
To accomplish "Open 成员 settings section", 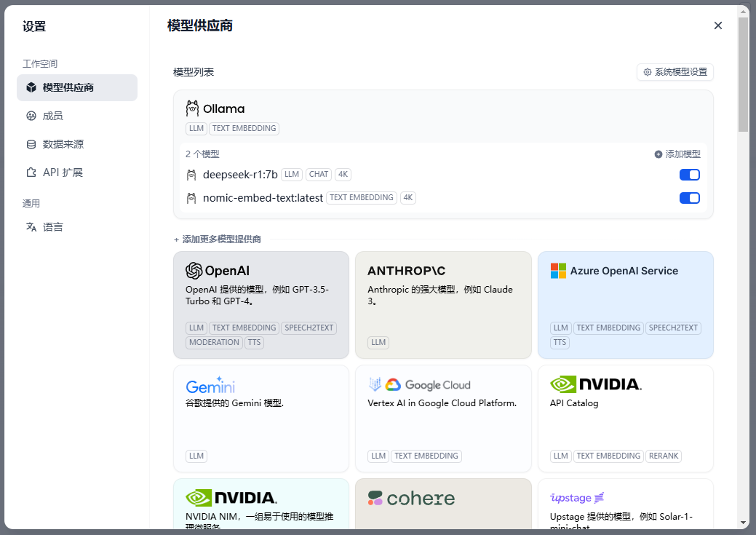I will pos(77,116).
